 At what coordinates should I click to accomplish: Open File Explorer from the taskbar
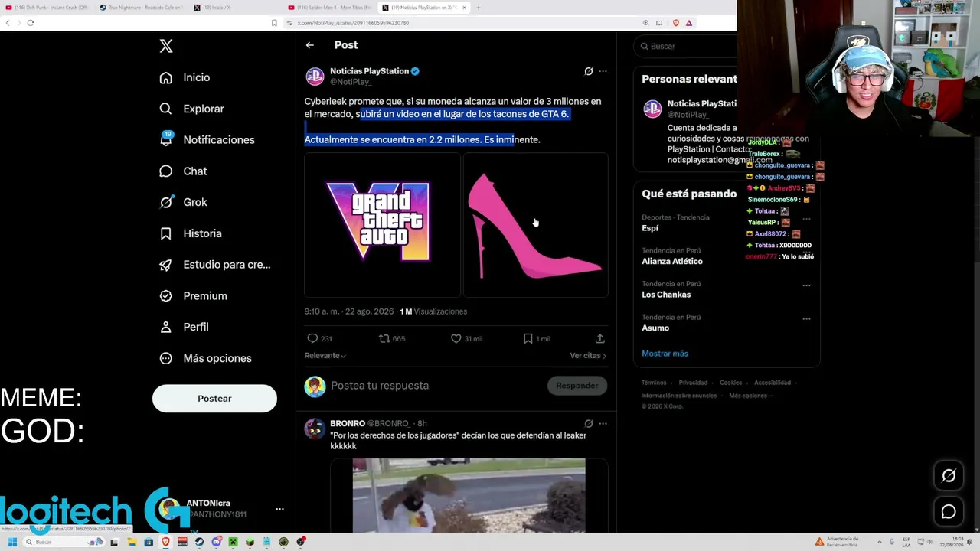132,542
